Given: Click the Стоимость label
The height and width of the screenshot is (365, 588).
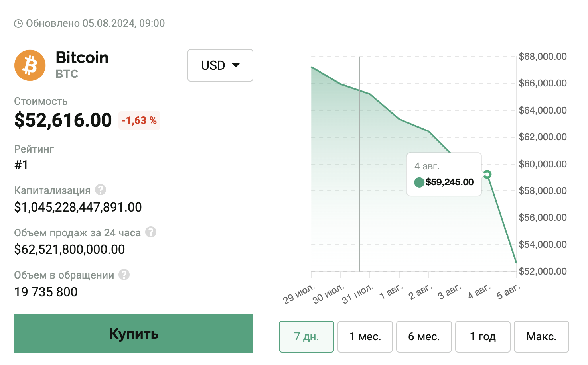Looking at the screenshot, I should coord(41,102).
